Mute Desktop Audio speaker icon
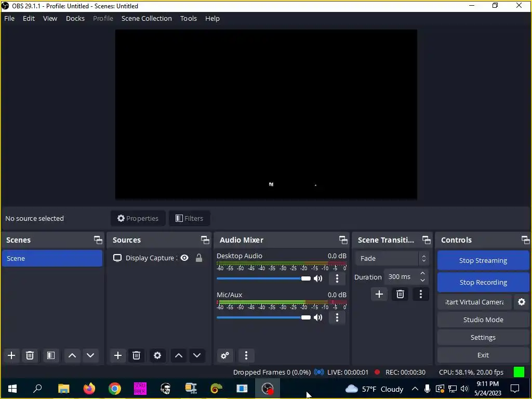This screenshot has height=399, width=532. point(318,278)
